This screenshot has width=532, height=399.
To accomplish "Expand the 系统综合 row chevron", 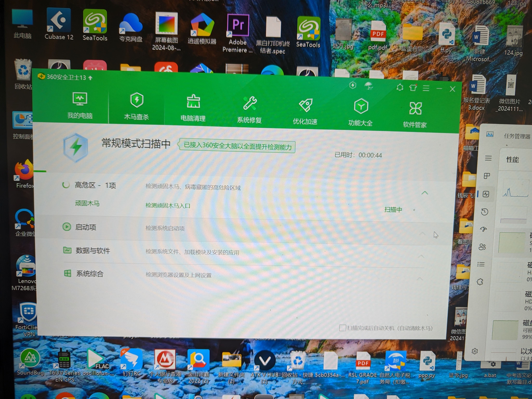I will [420, 279].
